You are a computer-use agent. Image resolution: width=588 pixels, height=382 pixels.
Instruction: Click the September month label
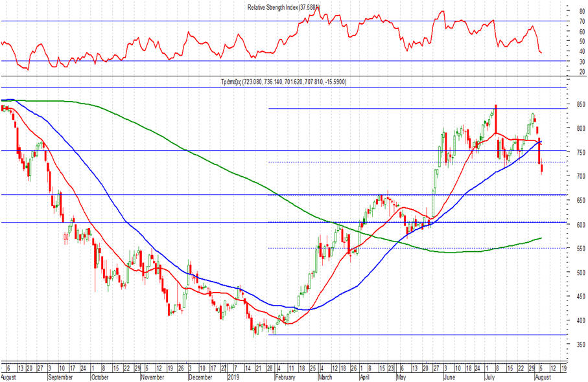pos(61,377)
